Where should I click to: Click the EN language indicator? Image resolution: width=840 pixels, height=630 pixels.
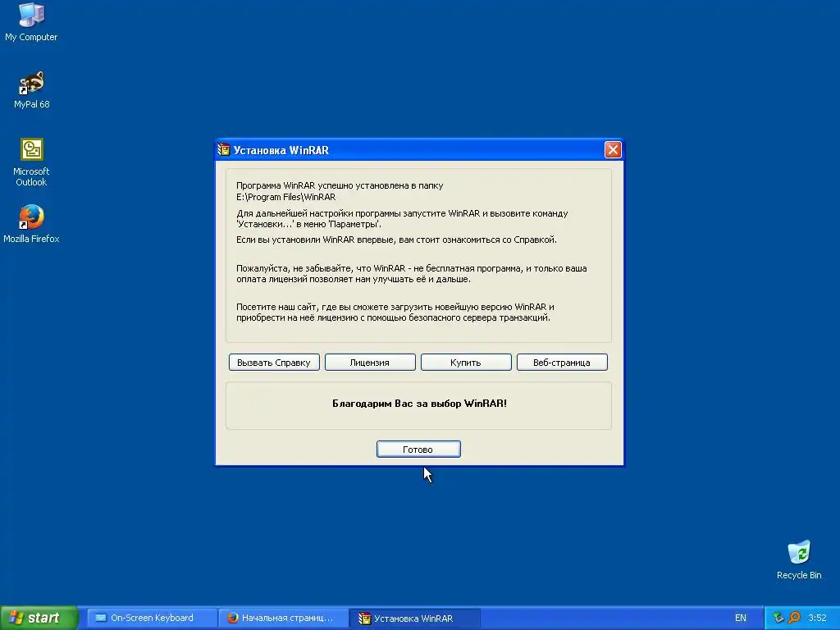click(741, 618)
